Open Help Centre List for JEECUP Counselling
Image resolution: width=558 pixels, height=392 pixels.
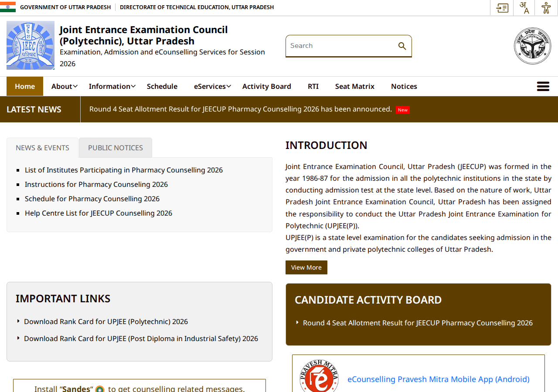point(99,213)
